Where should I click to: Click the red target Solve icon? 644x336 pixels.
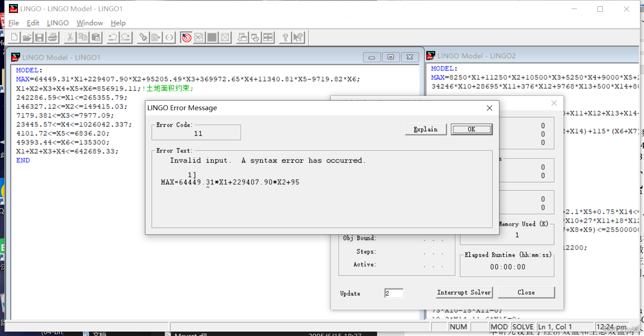tap(186, 37)
